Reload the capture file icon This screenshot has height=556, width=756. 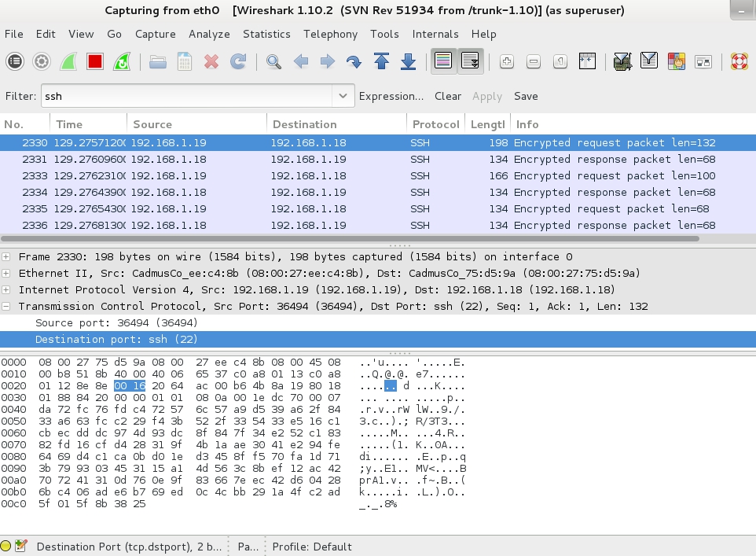coord(238,61)
